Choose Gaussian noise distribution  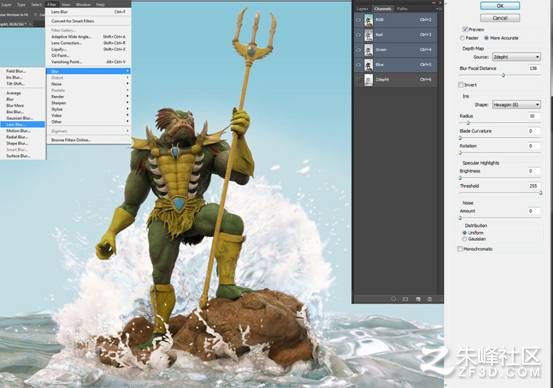pyautogui.click(x=464, y=239)
